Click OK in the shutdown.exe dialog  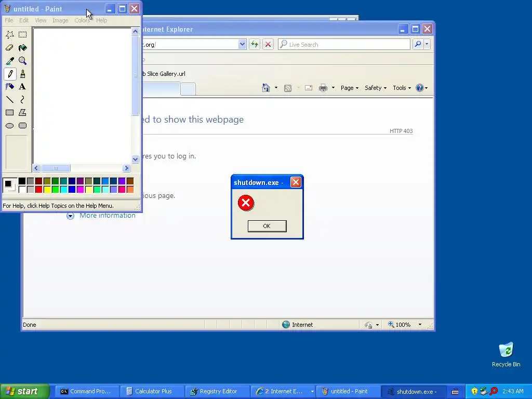[x=267, y=226]
